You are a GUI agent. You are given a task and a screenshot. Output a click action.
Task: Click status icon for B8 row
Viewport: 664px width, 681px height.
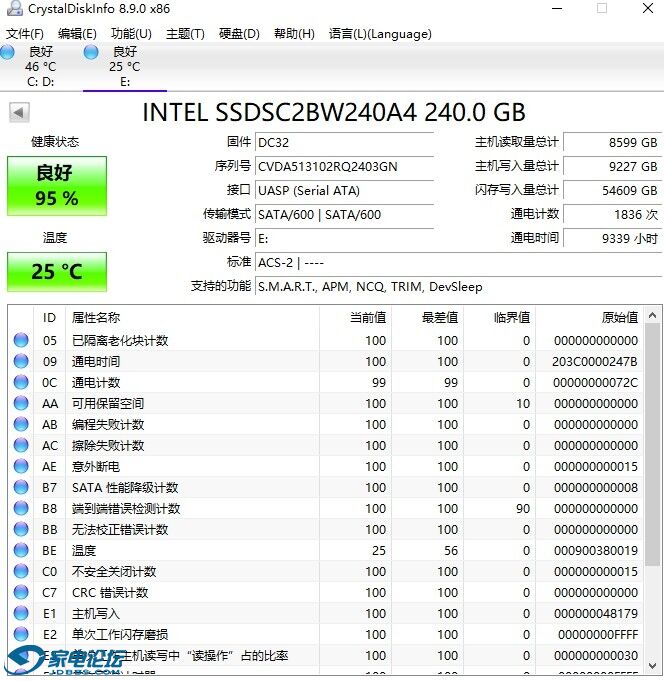21,508
